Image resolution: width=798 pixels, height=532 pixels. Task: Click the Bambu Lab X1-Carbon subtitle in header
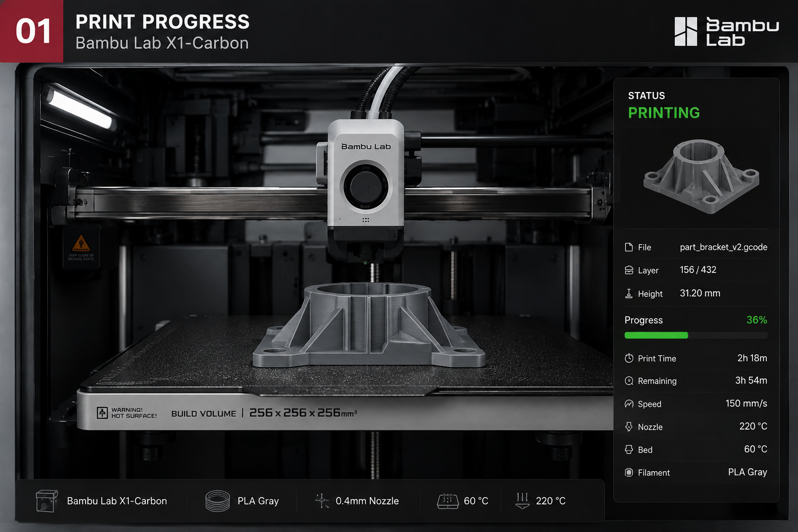[162, 43]
